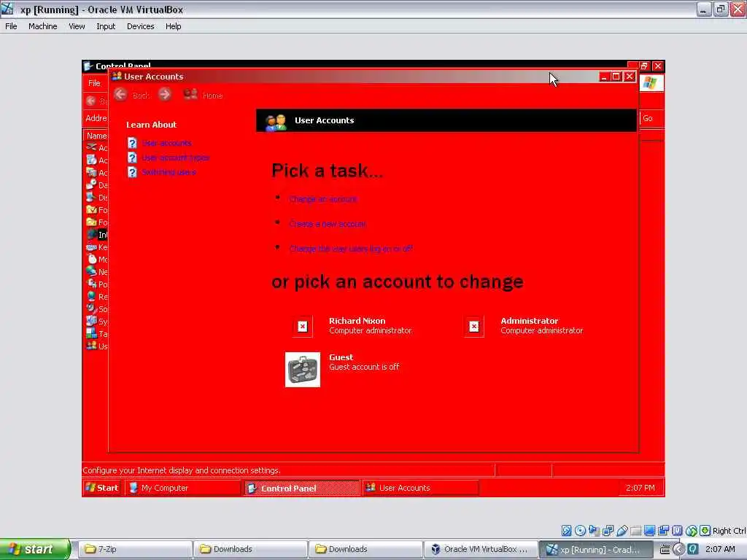Click 'Change the way users log on or off'
The image size is (747, 560).
pos(351,249)
